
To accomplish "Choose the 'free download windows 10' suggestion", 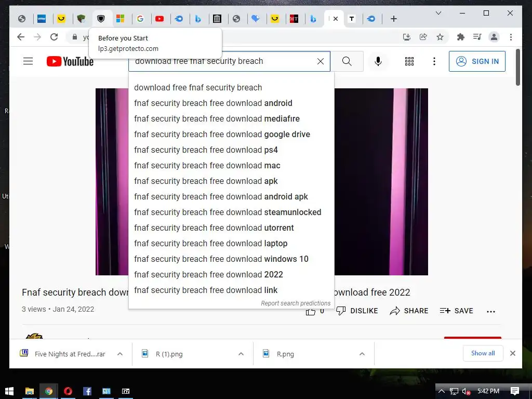I will 231,259.
